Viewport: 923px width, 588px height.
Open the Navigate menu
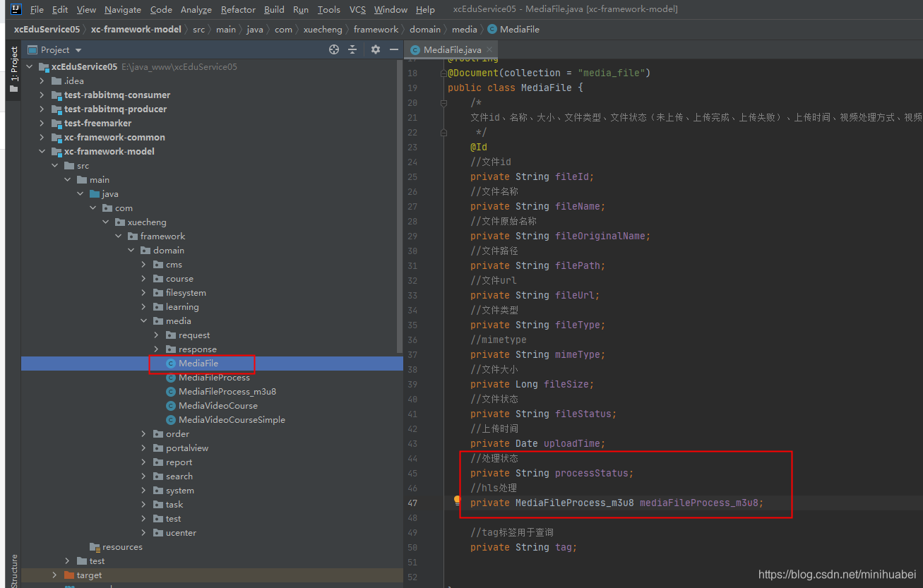pyautogui.click(x=123, y=10)
